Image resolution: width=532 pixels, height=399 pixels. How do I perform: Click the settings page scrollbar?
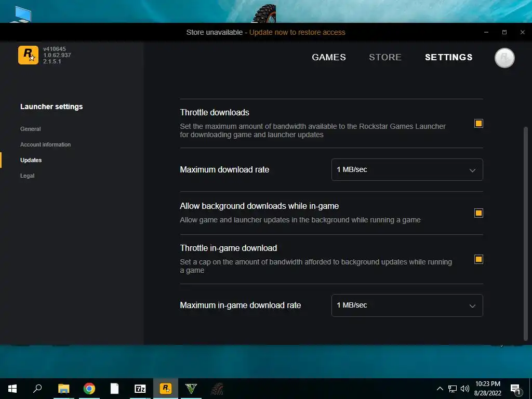tap(526, 233)
